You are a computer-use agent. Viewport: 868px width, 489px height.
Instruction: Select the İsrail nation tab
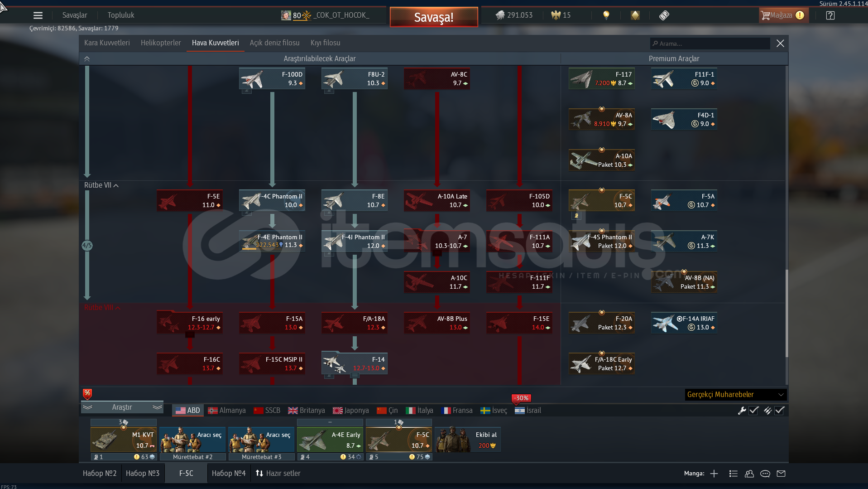pos(528,411)
